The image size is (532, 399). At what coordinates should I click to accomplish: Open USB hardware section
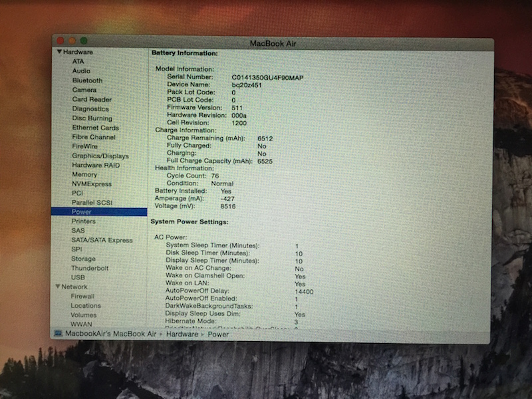pos(78,277)
